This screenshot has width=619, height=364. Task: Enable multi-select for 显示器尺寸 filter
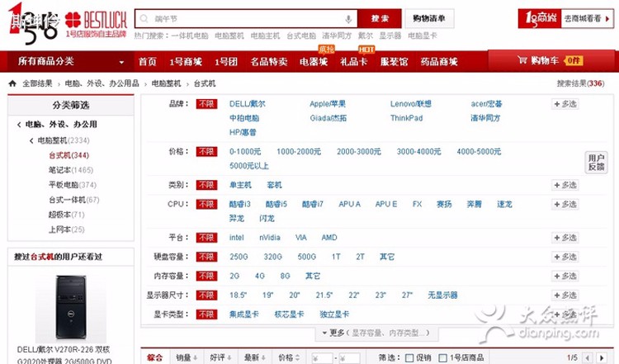[x=565, y=295]
